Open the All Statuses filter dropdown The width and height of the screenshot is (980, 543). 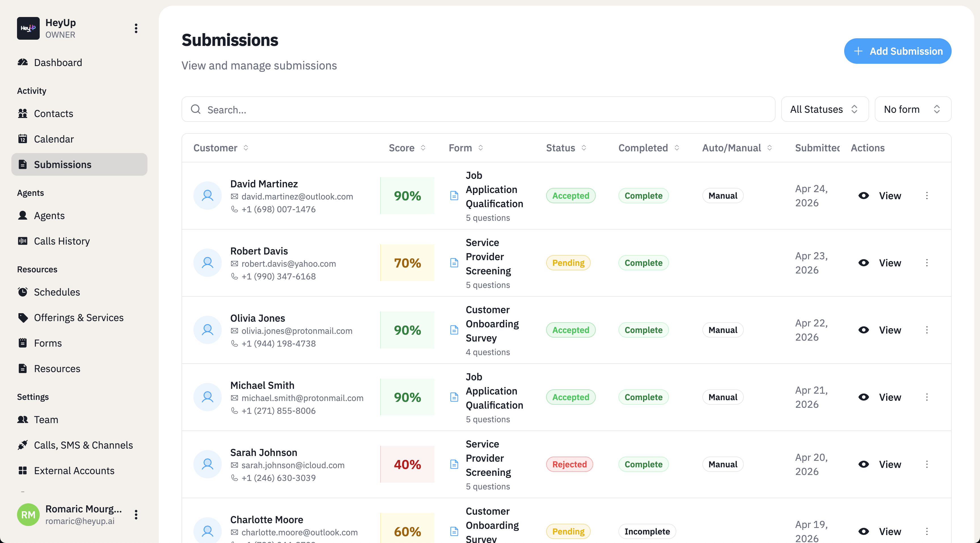[x=824, y=109]
